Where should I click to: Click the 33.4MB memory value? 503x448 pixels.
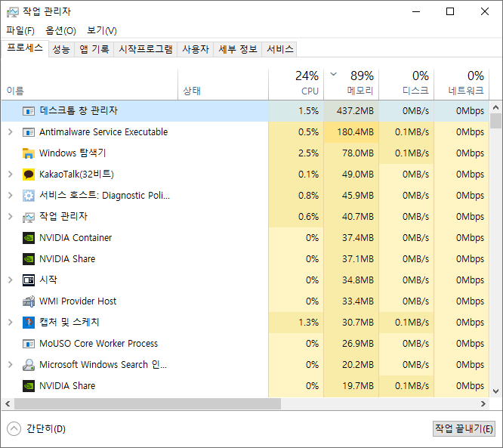(x=358, y=301)
